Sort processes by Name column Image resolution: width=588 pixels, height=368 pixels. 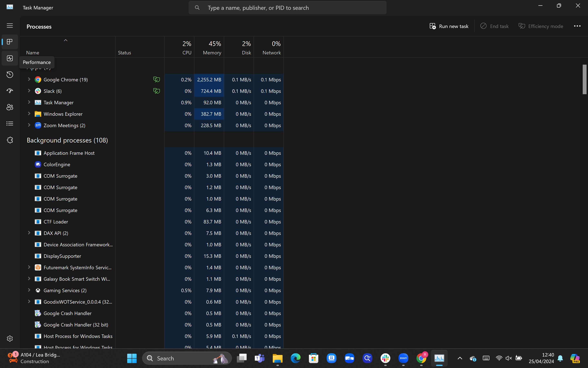coord(68,47)
